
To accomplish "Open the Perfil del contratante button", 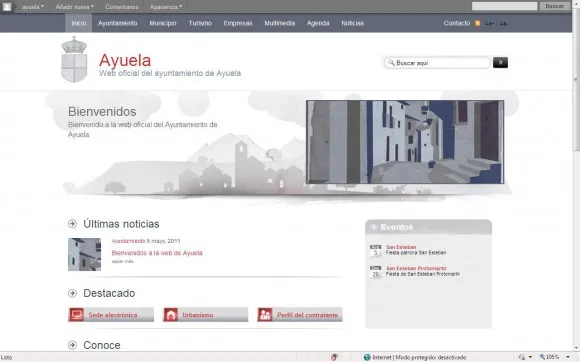I will tap(300, 315).
